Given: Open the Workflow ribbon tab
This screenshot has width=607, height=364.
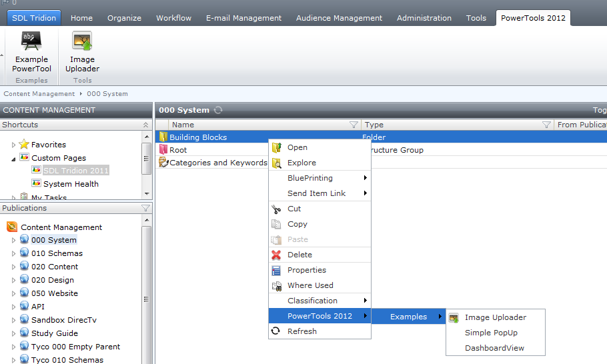Looking at the screenshot, I should point(173,18).
